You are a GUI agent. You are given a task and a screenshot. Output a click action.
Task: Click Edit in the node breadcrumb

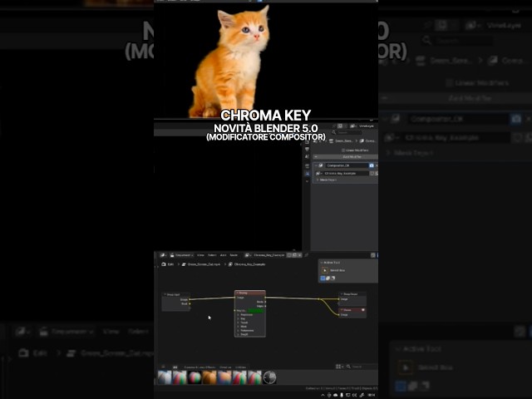tap(170, 264)
